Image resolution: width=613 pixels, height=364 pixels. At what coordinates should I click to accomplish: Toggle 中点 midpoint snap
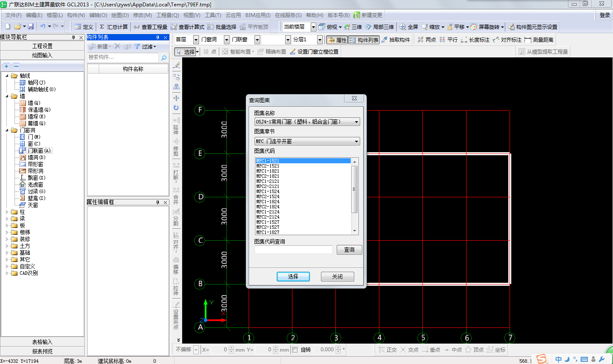tap(453, 350)
